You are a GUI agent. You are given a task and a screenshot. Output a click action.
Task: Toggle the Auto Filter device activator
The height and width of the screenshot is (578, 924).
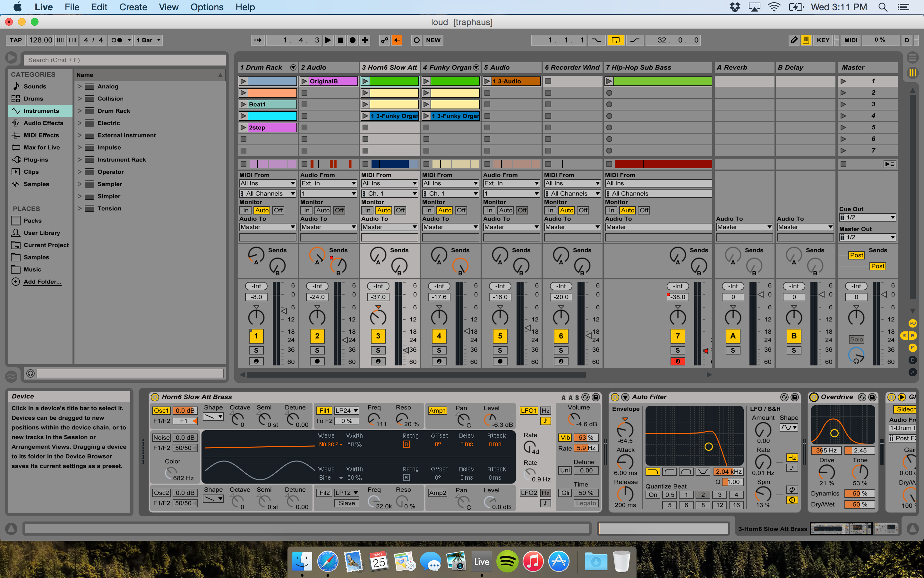[615, 397]
